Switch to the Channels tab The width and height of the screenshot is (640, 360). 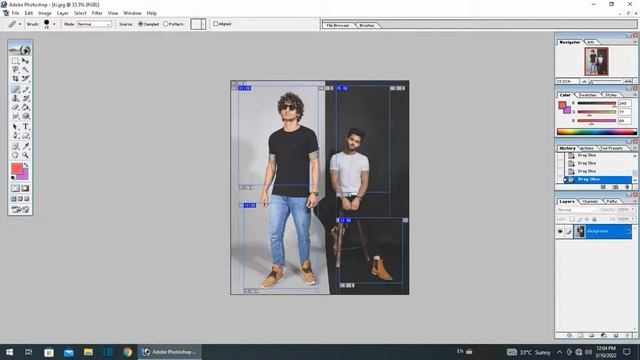(590, 202)
